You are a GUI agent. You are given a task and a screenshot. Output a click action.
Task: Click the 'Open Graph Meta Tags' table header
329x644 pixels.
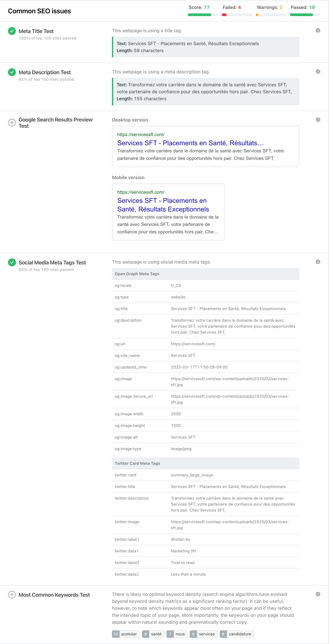206,274
